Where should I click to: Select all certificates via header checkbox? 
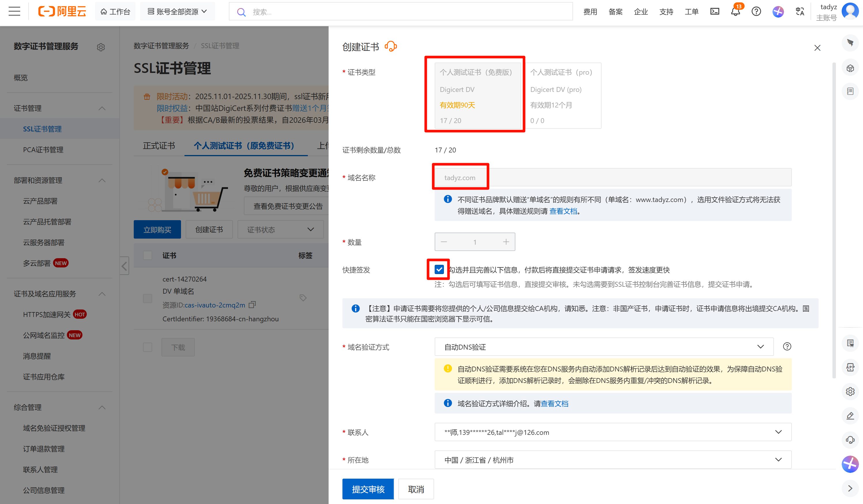coord(148,255)
